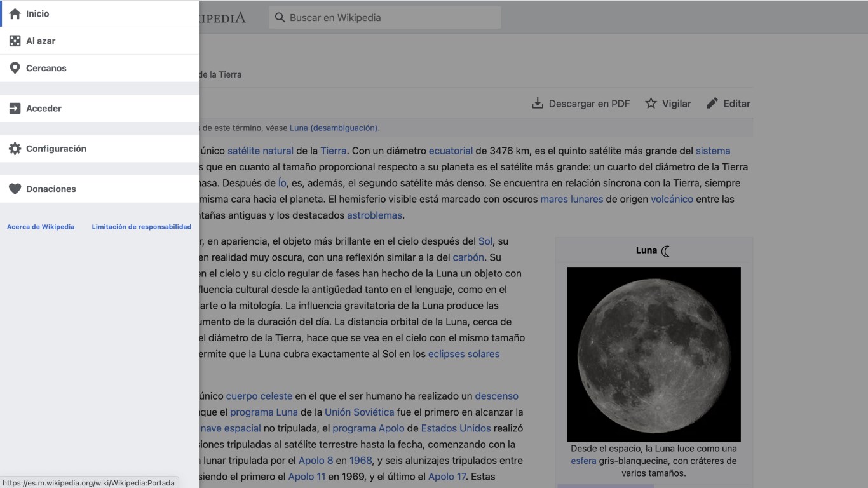This screenshot has height=488, width=868.
Task: Click the login arrow icon beside Acceder
Action: 15,109
